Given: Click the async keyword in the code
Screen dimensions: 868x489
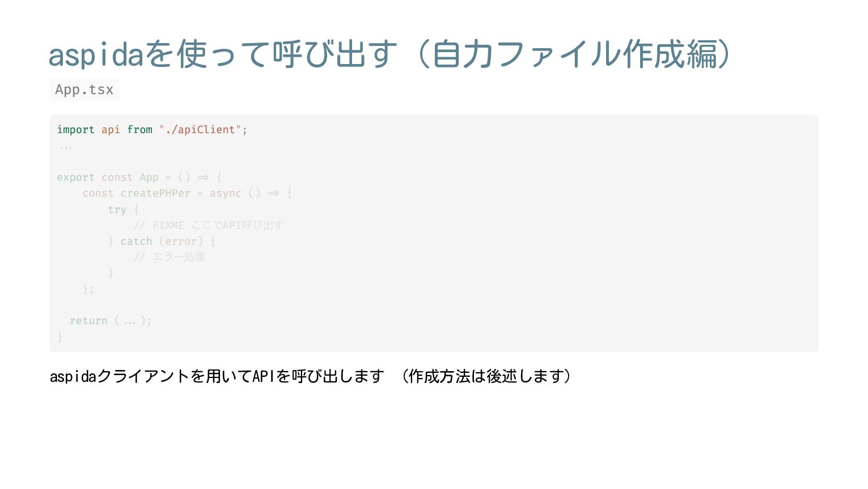Looking at the screenshot, I should tap(226, 193).
